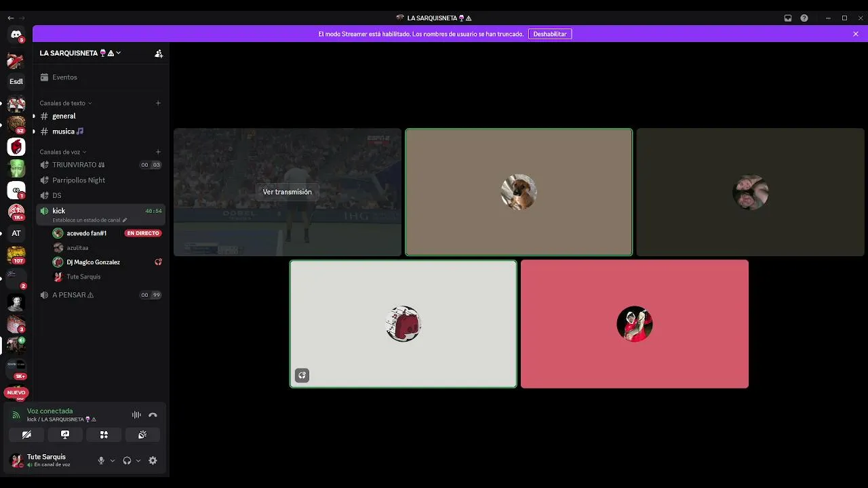Focus the boxing glove avatar participant tile
This screenshot has width=868, height=488.
coord(403,324)
